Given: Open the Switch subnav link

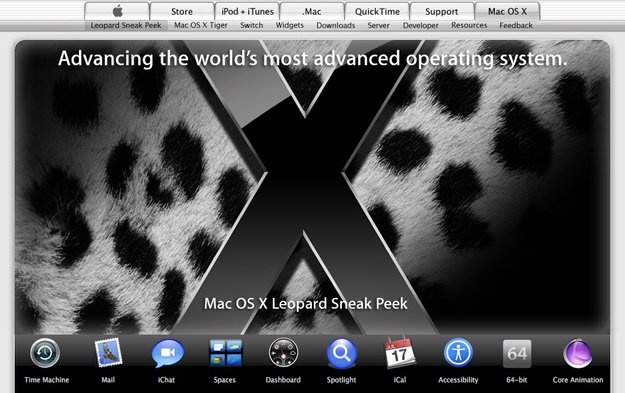Looking at the screenshot, I should click(x=252, y=25).
